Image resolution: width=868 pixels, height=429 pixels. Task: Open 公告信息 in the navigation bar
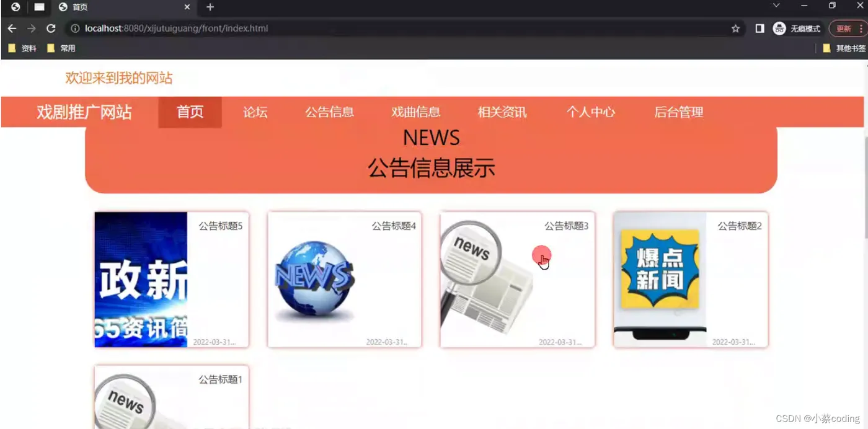[329, 112]
